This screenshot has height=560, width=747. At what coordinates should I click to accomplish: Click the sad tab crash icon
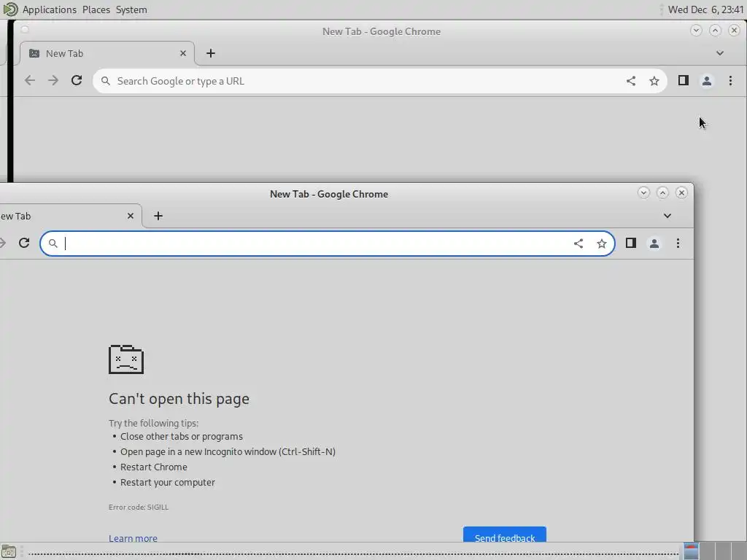pos(126,359)
